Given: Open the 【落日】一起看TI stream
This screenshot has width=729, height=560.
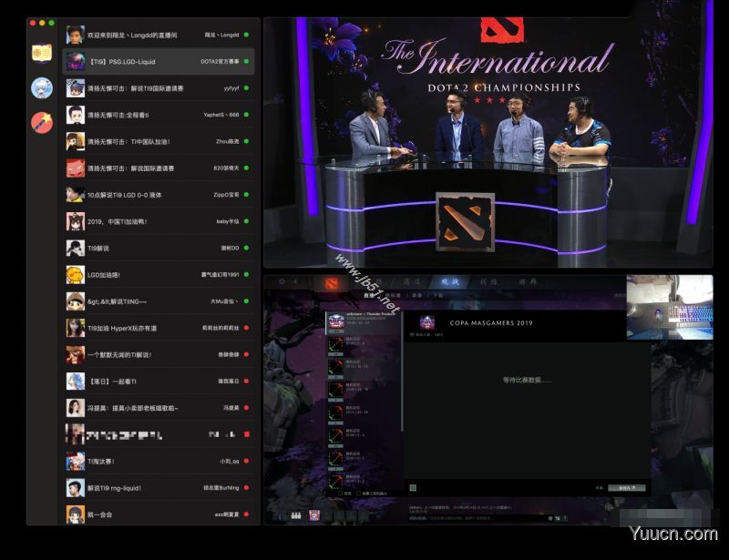Looking at the screenshot, I should (x=158, y=381).
